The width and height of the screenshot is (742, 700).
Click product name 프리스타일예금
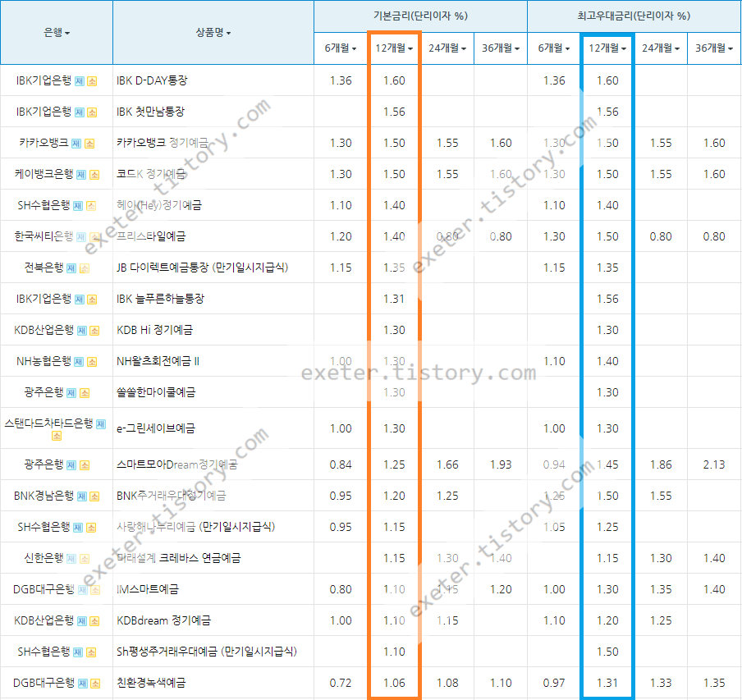(151, 236)
